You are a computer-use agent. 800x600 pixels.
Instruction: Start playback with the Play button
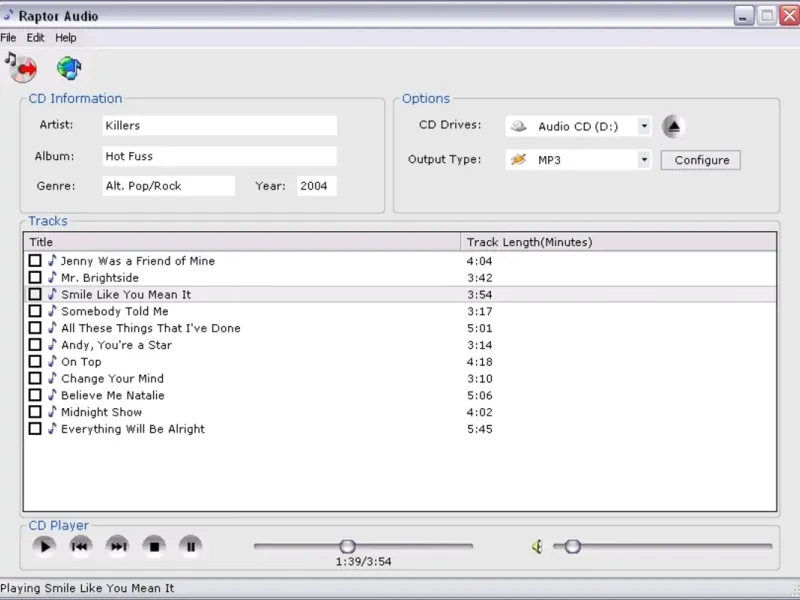click(44, 546)
